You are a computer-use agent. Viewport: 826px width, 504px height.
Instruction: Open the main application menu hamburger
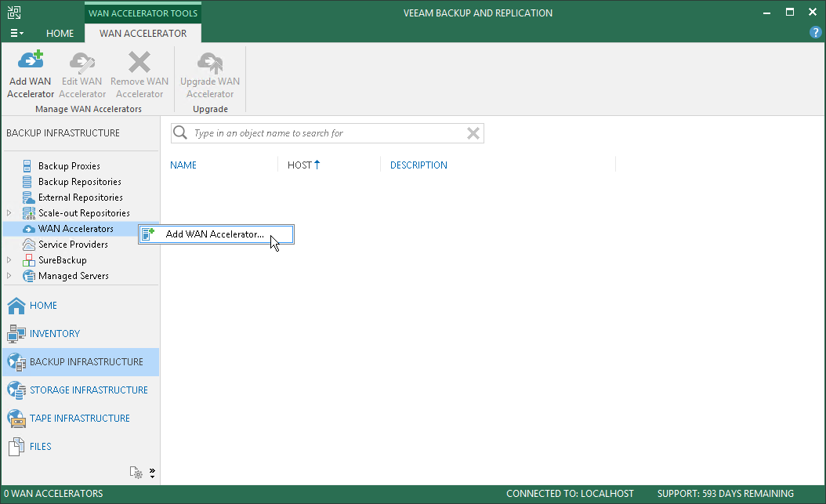pyautogui.click(x=17, y=33)
